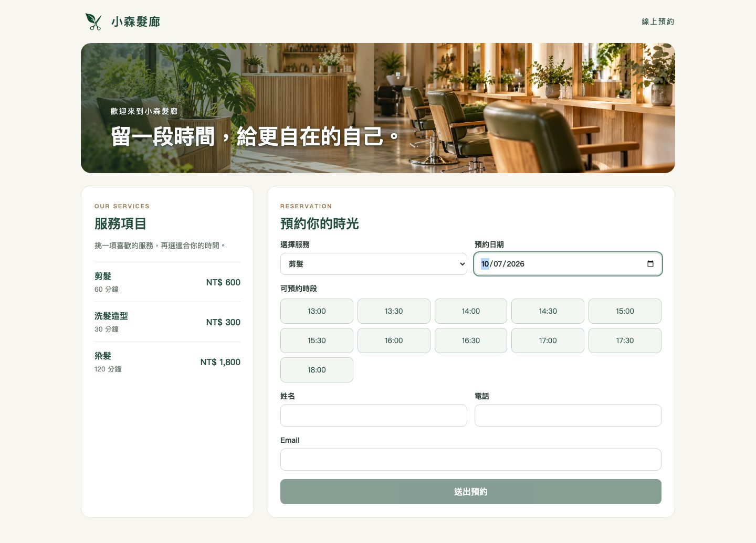This screenshot has width=756, height=543.
Task: Click the NT$ 600 price
Action: [x=223, y=282]
